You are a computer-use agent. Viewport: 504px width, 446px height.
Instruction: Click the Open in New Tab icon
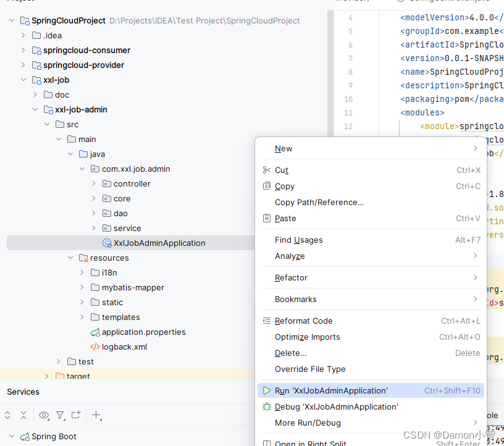[x=76, y=416]
